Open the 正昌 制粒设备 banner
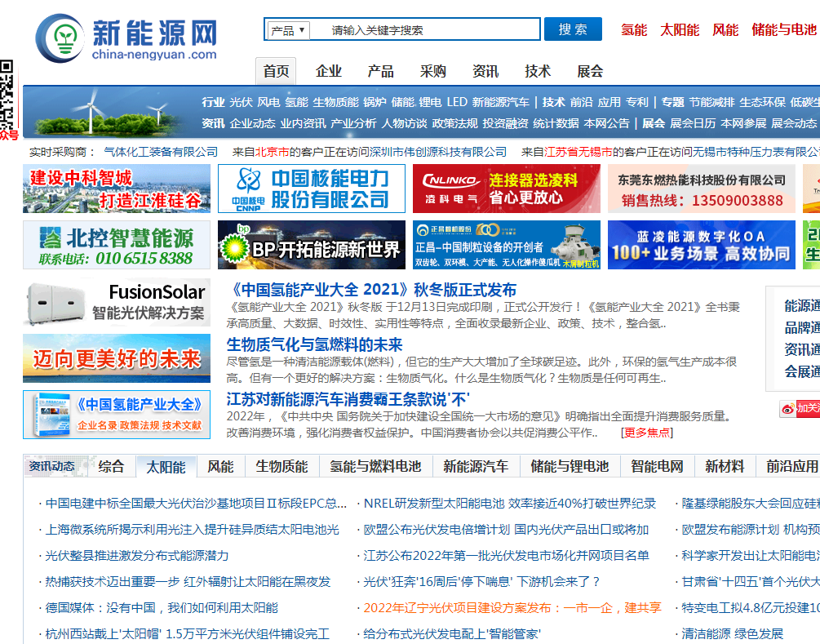This screenshot has width=820, height=644. click(507, 245)
